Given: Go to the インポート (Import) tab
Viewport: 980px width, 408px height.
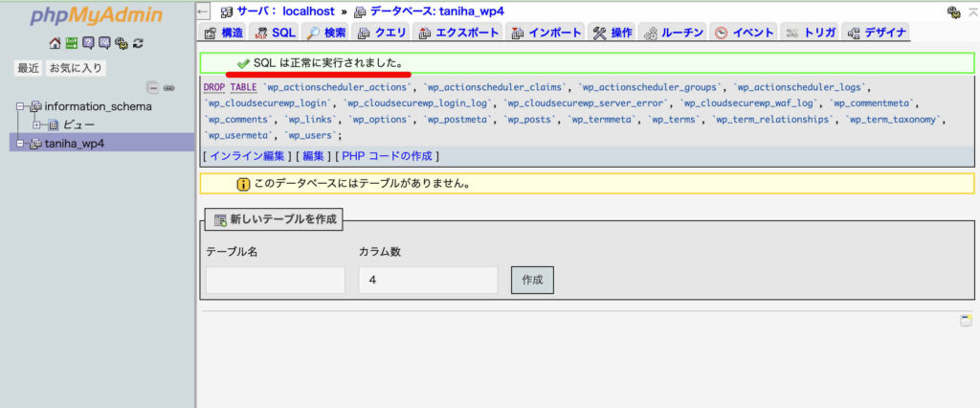Looking at the screenshot, I should [546, 34].
